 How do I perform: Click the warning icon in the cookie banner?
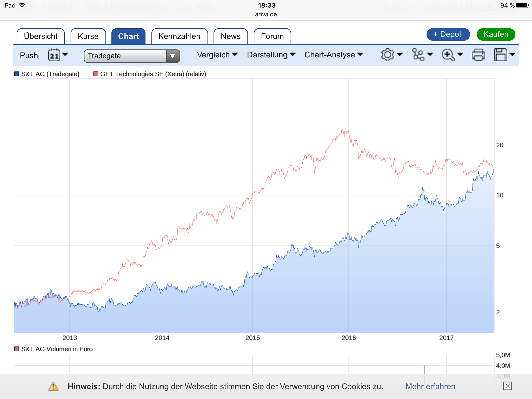(53, 387)
